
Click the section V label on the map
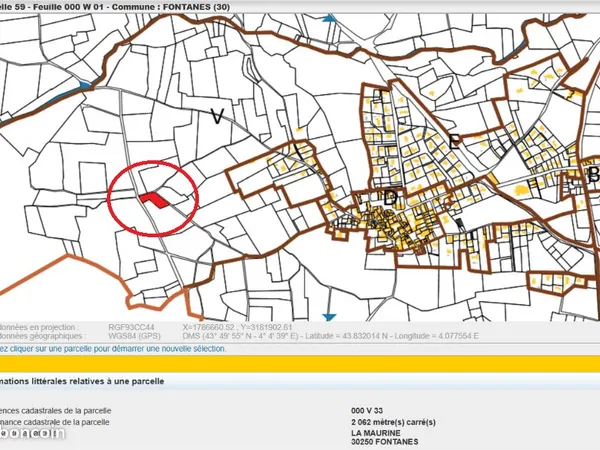(x=217, y=116)
